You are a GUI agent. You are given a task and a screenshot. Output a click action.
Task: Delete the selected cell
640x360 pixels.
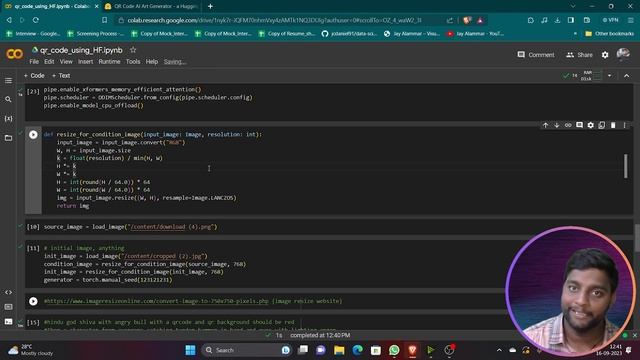pos(613,125)
